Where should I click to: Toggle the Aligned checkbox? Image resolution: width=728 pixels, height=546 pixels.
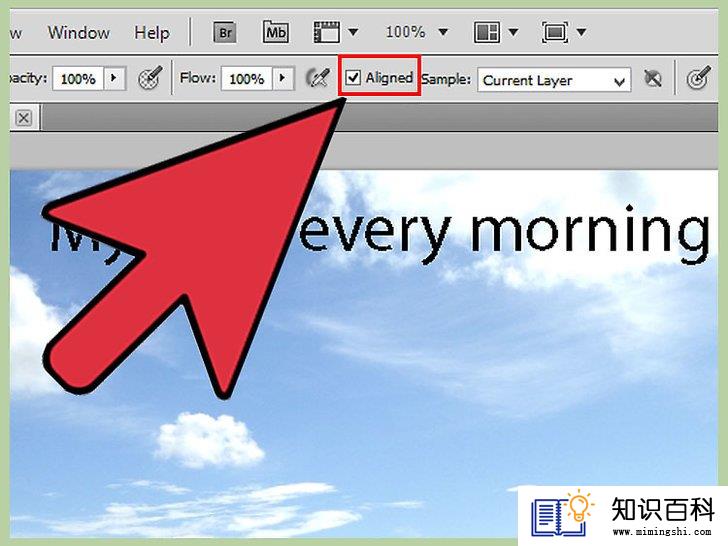pos(353,77)
